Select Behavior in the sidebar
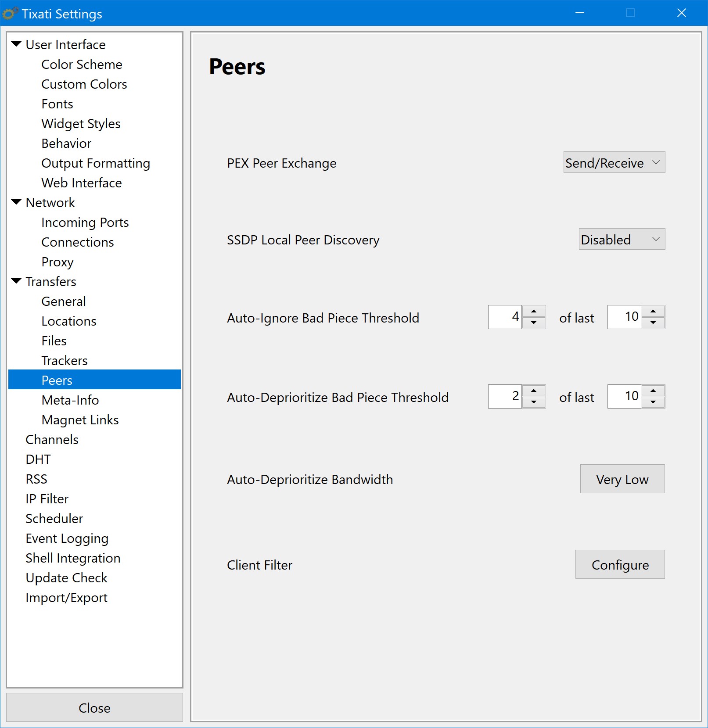The image size is (708, 728). (x=66, y=143)
